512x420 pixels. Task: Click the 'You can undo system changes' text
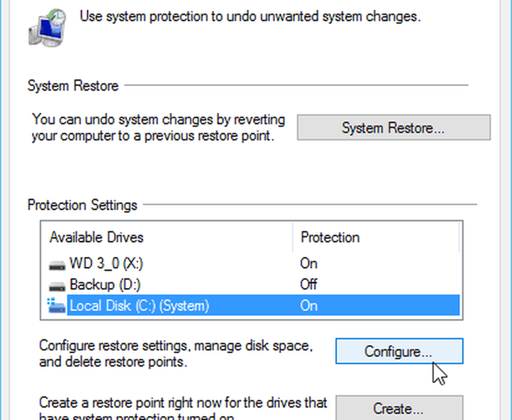pyautogui.click(x=158, y=128)
